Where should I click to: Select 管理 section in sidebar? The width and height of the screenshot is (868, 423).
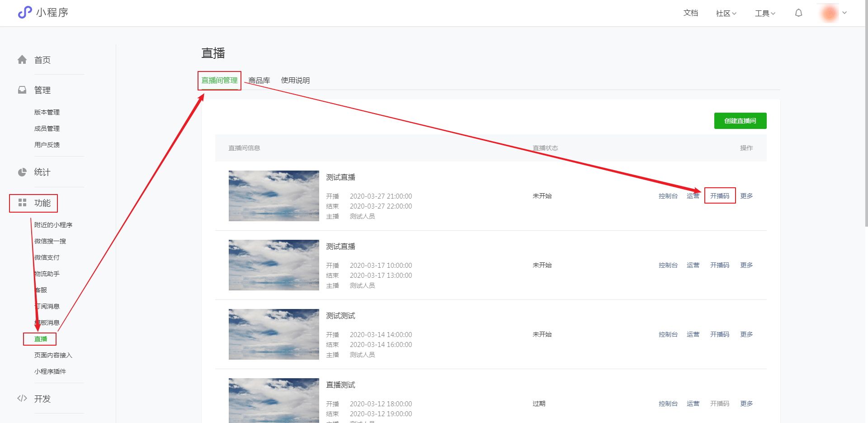click(x=42, y=90)
